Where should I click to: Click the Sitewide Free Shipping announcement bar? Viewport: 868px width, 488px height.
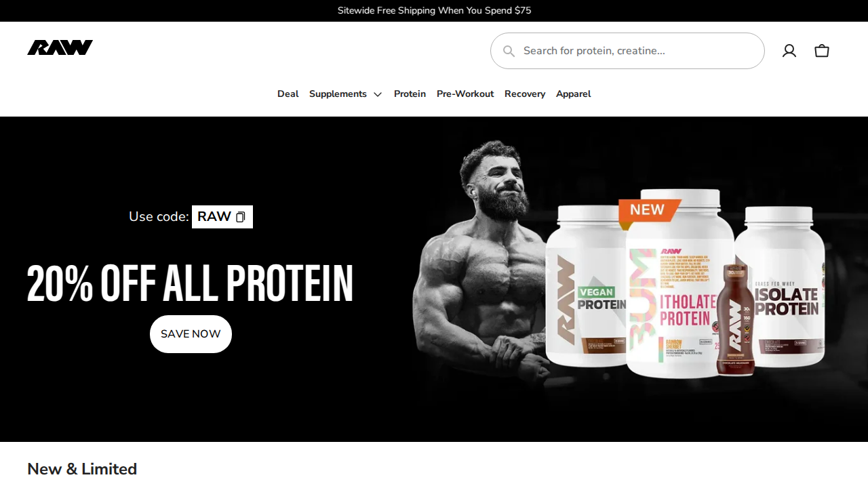(434, 11)
